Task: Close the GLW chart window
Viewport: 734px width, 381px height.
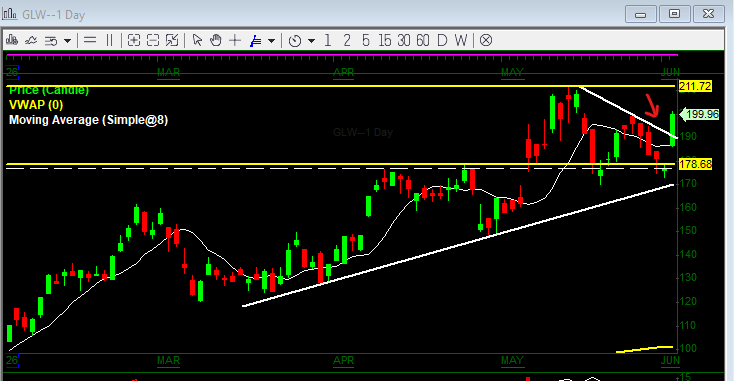Action: pyautogui.click(x=709, y=14)
